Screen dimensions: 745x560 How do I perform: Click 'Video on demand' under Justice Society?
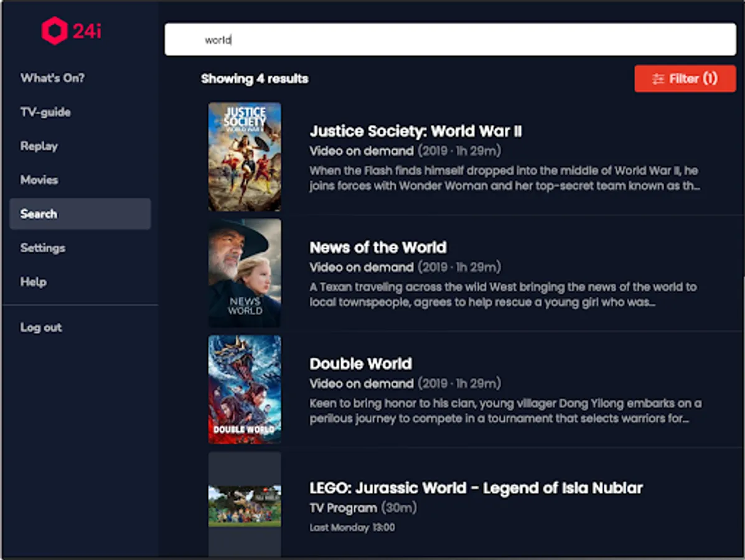(x=362, y=151)
